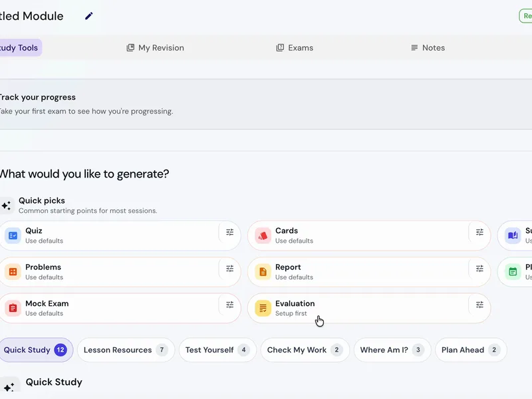Click the 'Track your progress' heading
532x399 pixels.
(x=37, y=97)
